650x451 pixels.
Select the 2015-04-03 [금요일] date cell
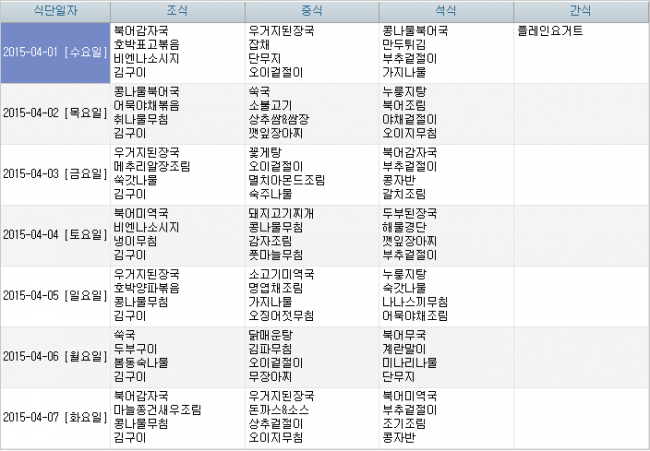pos(54,173)
